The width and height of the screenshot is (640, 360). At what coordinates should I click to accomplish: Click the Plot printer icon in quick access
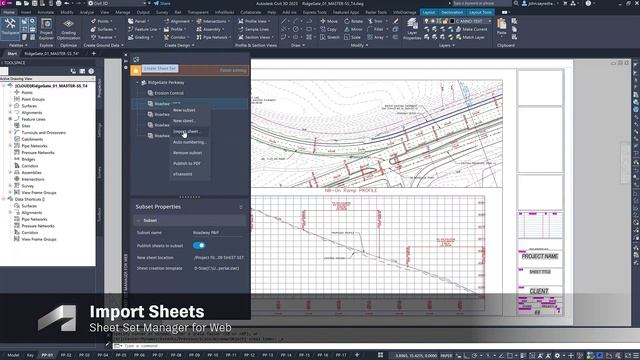59,3
